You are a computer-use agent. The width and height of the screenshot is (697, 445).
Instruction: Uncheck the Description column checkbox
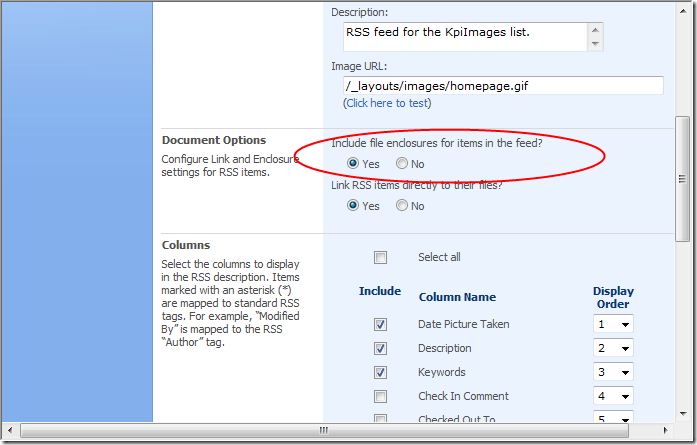(380, 348)
